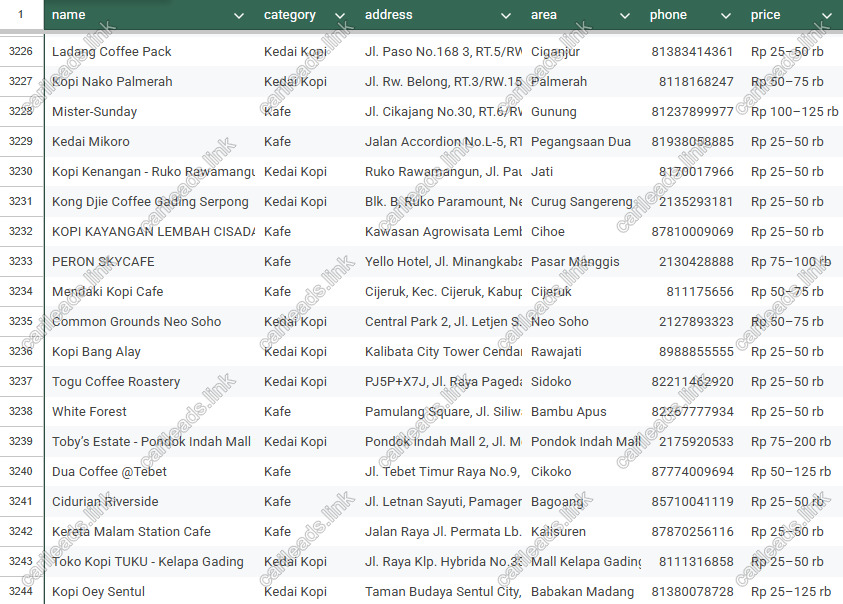Select phone number 81237899977

692,112
